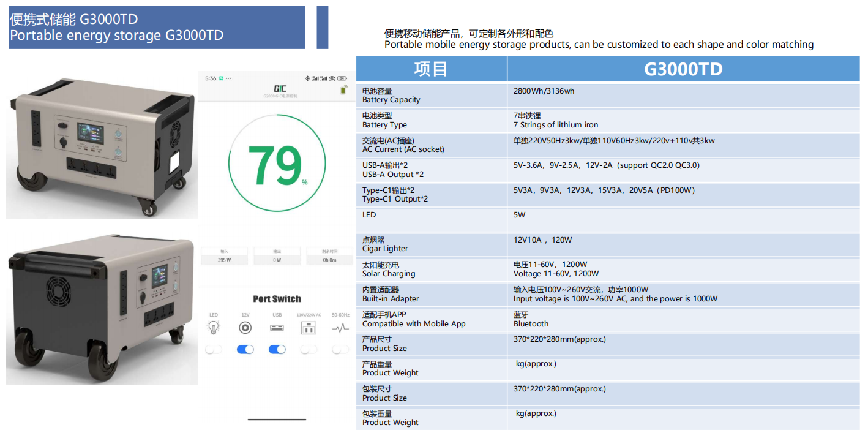Tap the battery device icon in app header
The width and height of the screenshot is (868, 430).
(x=343, y=90)
